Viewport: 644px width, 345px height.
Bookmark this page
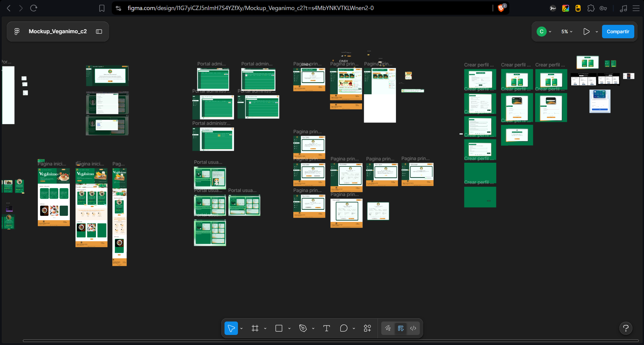click(x=102, y=8)
